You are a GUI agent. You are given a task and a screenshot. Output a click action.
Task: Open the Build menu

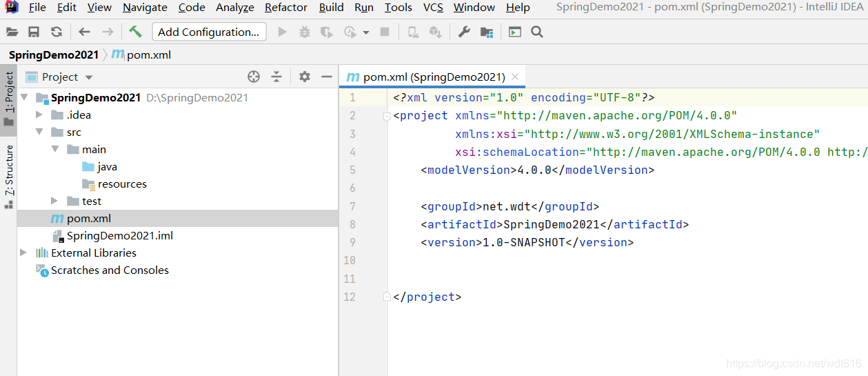(x=332, y=8)
